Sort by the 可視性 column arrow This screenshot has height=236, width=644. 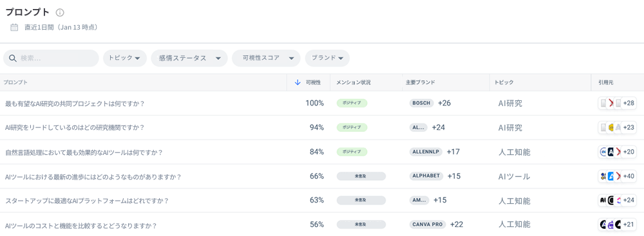click(298, 82)
